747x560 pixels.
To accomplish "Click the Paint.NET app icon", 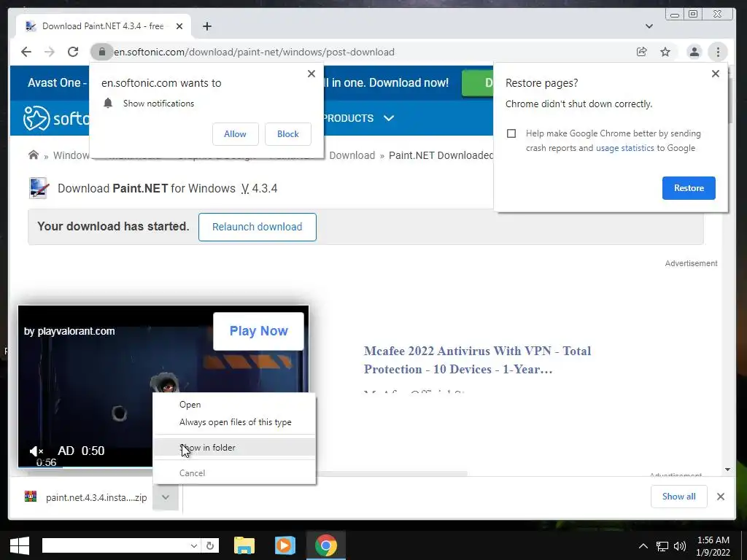I will (x=39, y=188).
